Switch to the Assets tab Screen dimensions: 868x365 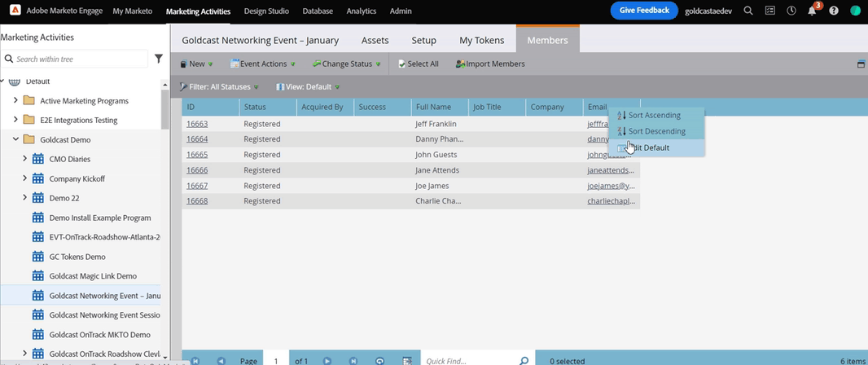tap(375, 41)
